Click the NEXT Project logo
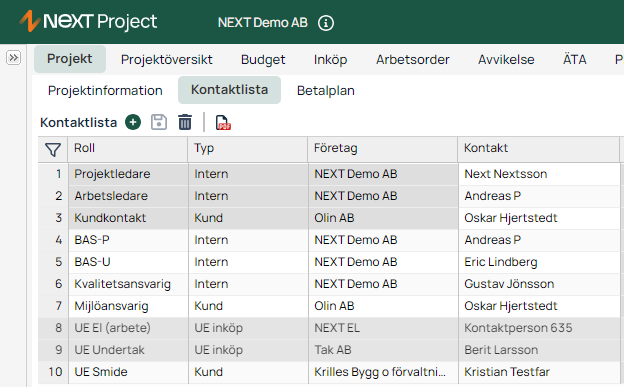Viewport: 624px width, 387px height. [88, 21]
